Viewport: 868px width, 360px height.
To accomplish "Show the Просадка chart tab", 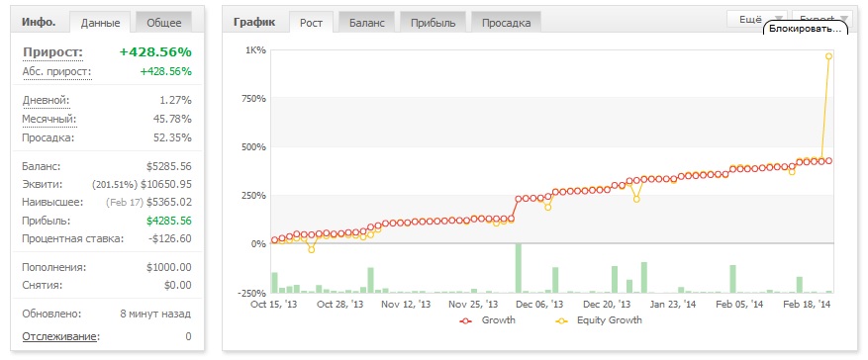I will point(506,23).
